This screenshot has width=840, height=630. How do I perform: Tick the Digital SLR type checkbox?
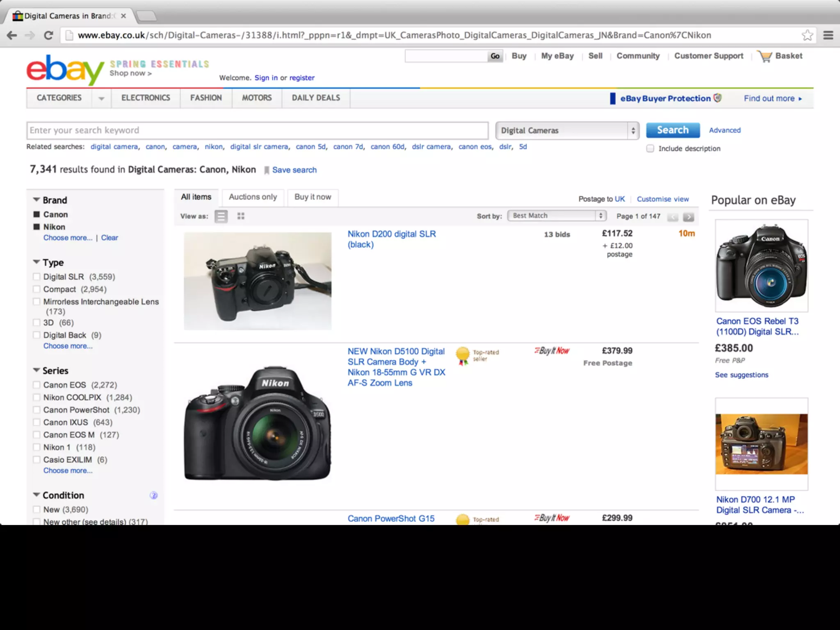pos(37,277)
